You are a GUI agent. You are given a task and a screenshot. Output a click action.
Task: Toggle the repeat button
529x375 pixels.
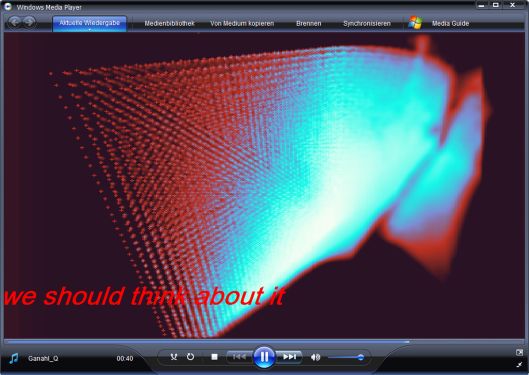click(x=190, y=357)
